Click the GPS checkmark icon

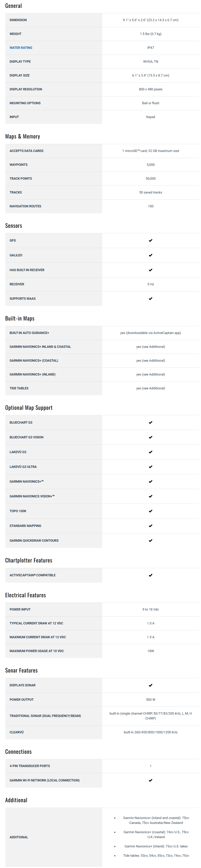coord(150,241)
